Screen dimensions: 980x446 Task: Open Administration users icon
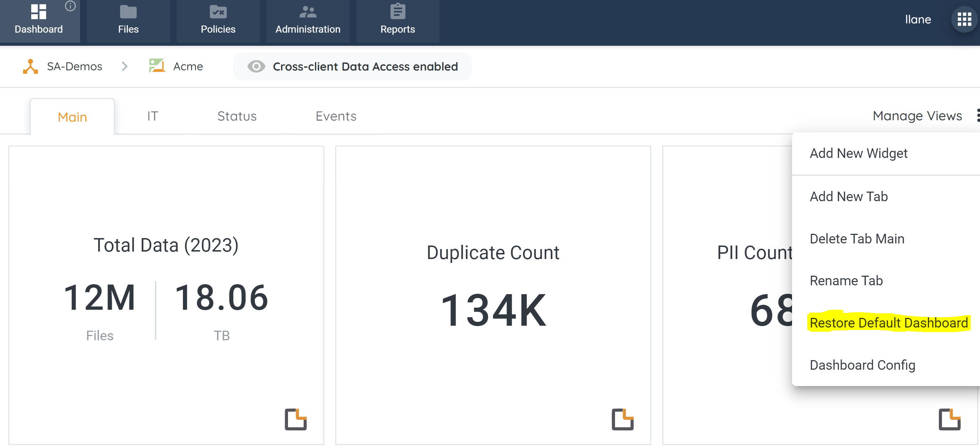pos(308,12)
